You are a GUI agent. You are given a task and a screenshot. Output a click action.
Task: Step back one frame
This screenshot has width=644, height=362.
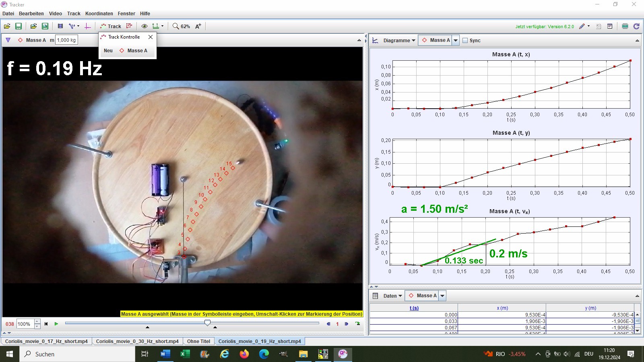coord(328,324)
